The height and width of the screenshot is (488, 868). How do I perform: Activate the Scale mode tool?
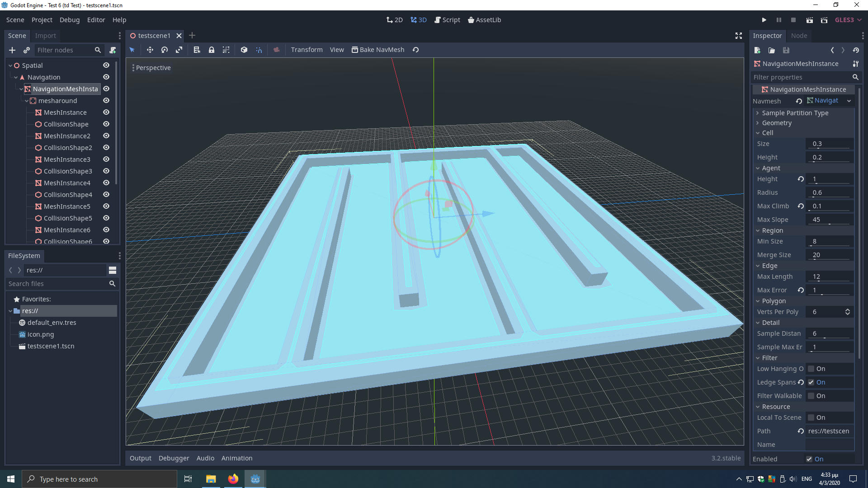pyautogui.click(x=179, y=50)
